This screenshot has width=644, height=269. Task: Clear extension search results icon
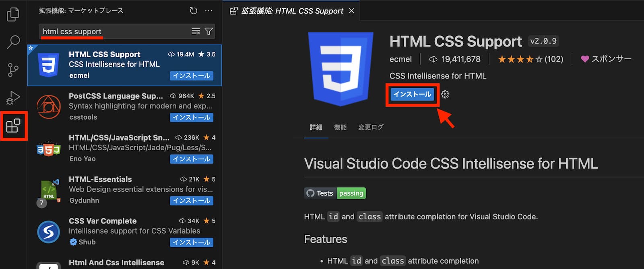coord(196,31)
